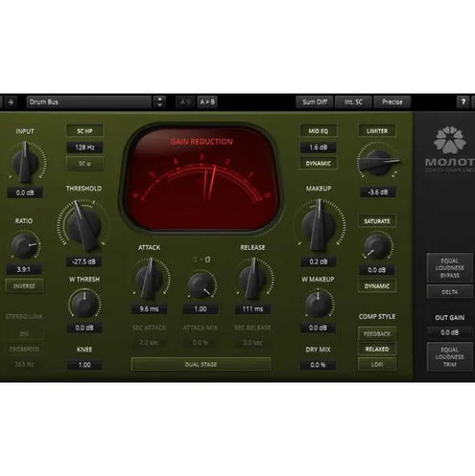The height and width of the screenshot is (476, 475).
Task: Toggle the SATURATE button
Action: 377,221
